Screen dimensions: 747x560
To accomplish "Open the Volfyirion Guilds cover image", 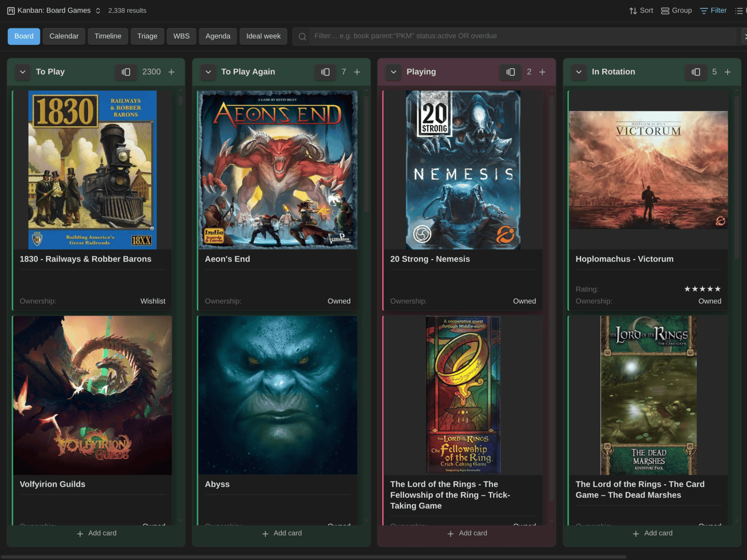I will (92, 395).
